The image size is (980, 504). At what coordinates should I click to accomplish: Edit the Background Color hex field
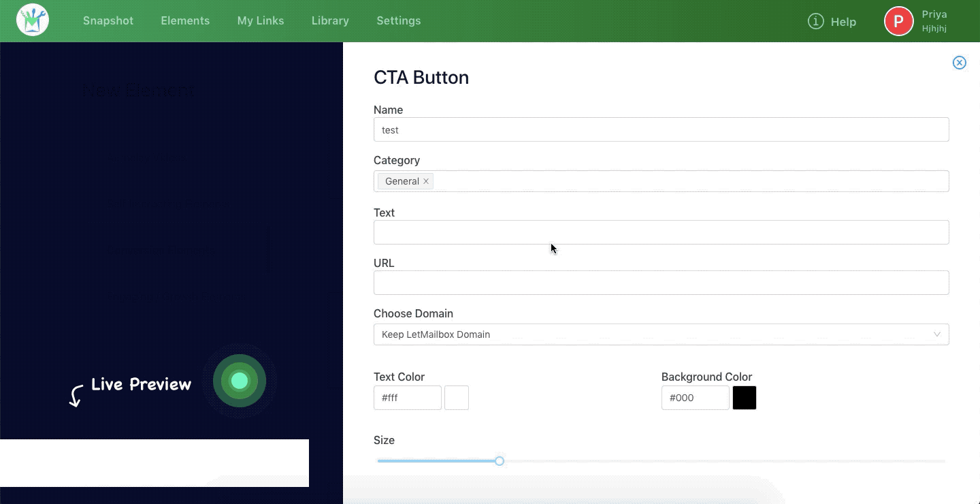coord(696,398)
